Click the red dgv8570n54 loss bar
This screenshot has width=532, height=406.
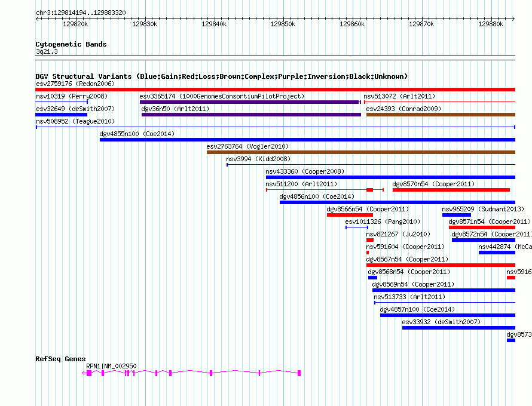(x=451, y=190)
